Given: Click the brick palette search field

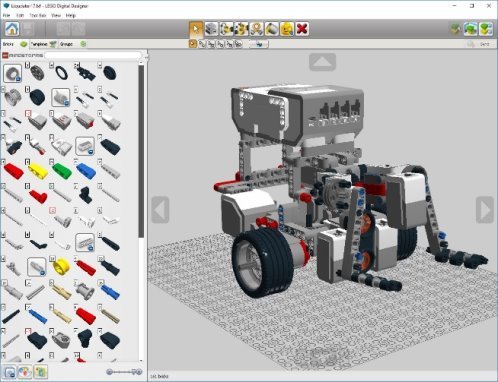Looking at the screenshot, I should 93,55.
